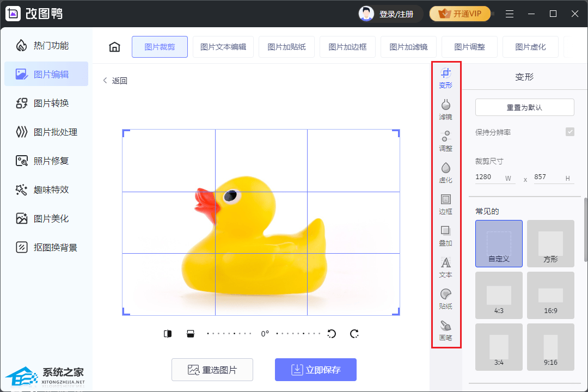This screenshot has height=392, width=588.
Task: Select the 贴纸 sticker tool
Action: pos(445,298)
